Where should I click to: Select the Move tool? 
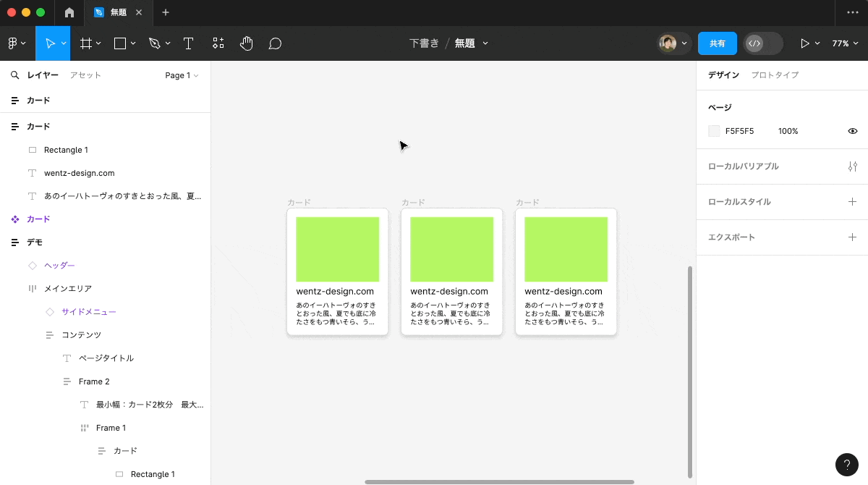(x=51, y=43)
